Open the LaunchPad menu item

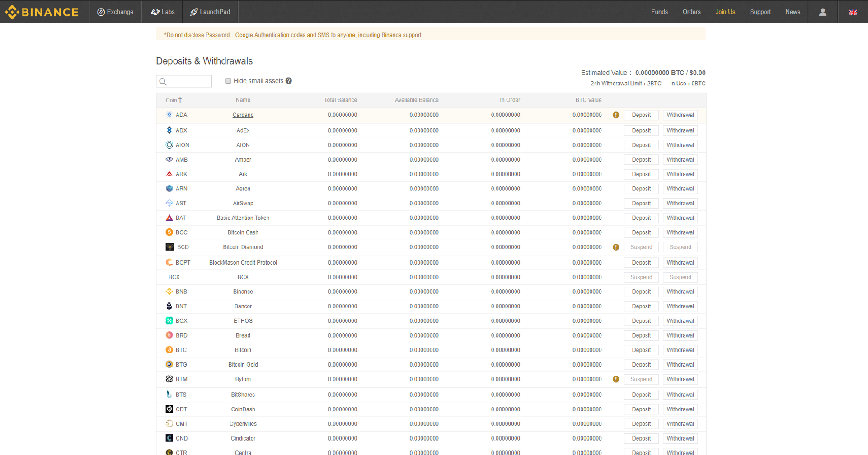click(x=210, y=12)
